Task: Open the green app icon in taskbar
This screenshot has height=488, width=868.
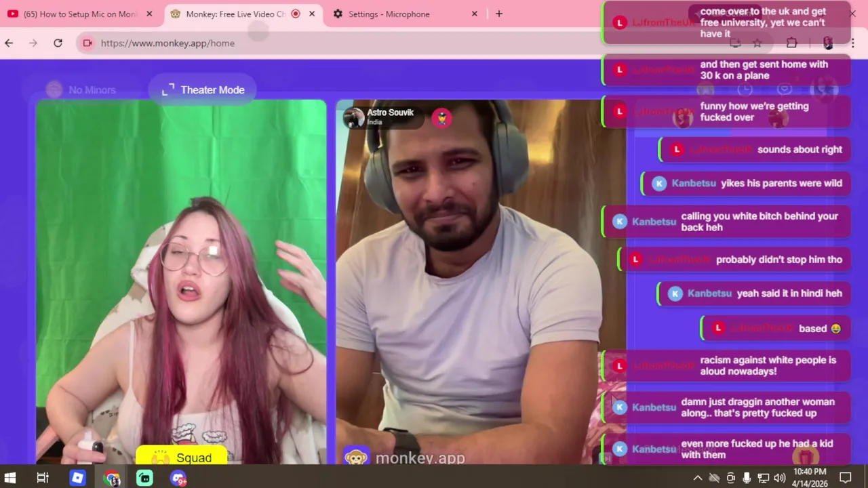Action: tap(144, 478)
